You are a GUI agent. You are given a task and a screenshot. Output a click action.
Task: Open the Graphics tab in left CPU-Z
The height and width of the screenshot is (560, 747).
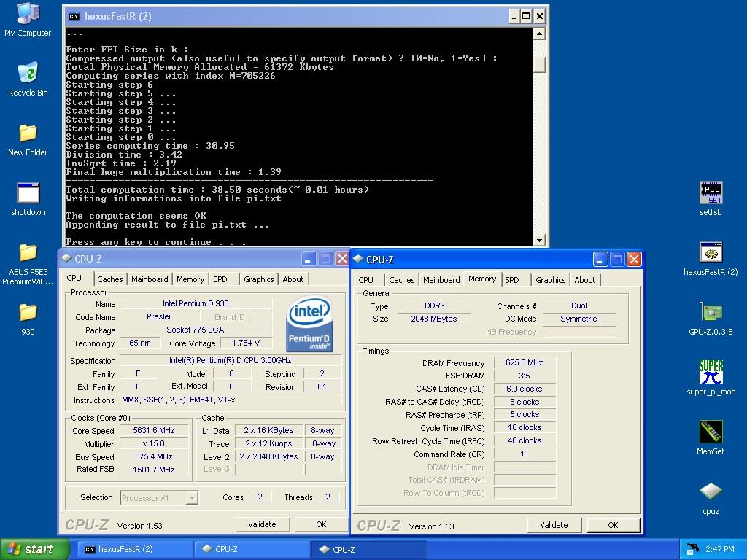pyautogui.click(x=259, y=279)
